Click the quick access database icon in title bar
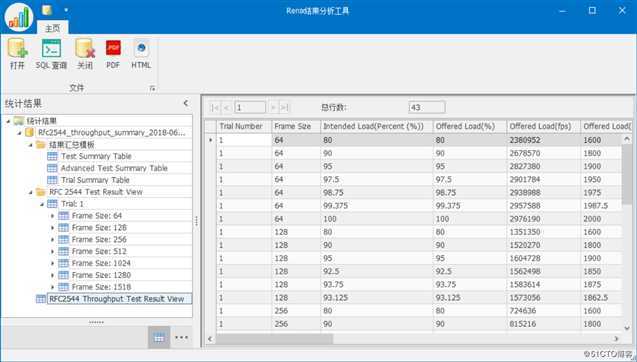 pyautogui.click(x=47, y=10)
